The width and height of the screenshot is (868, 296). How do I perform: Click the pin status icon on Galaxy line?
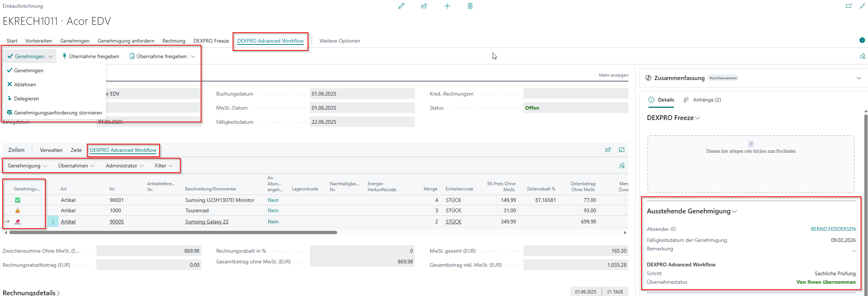click(x=17, y=222)
